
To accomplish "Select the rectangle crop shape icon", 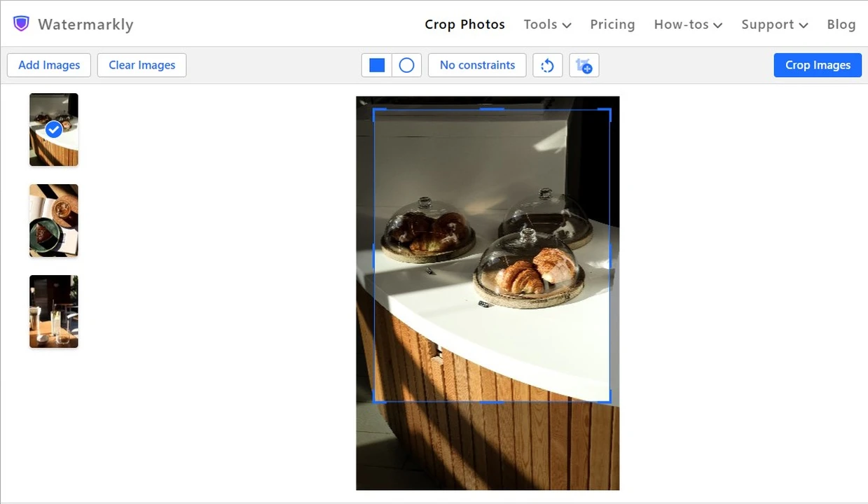I will click(x=377, y=65).
